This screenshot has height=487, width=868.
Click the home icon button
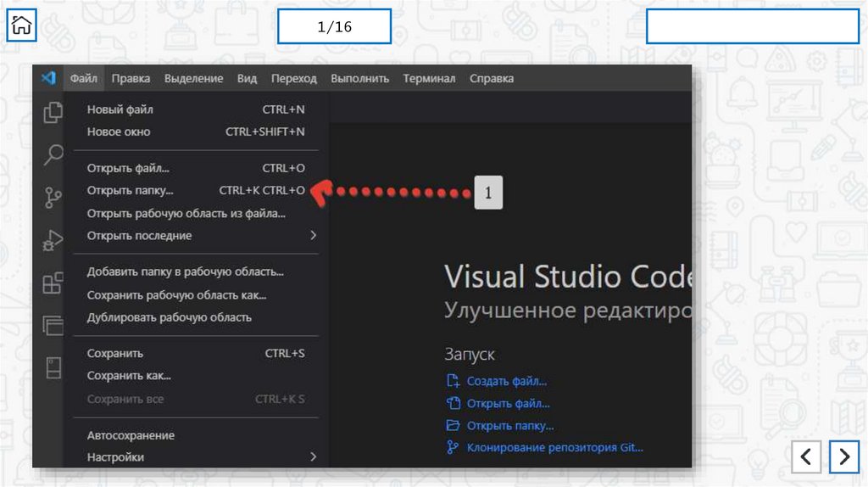pyautogui.click(x=21, y=25)
